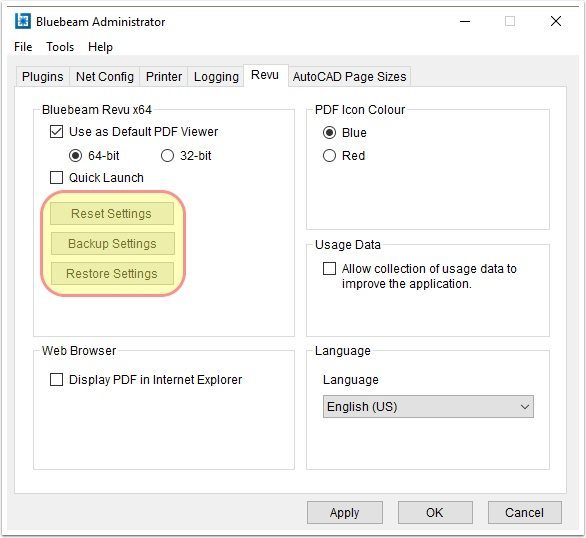This screenshot has height=538, width=586.
Task: Open the File menu
Action: point(23,47)
